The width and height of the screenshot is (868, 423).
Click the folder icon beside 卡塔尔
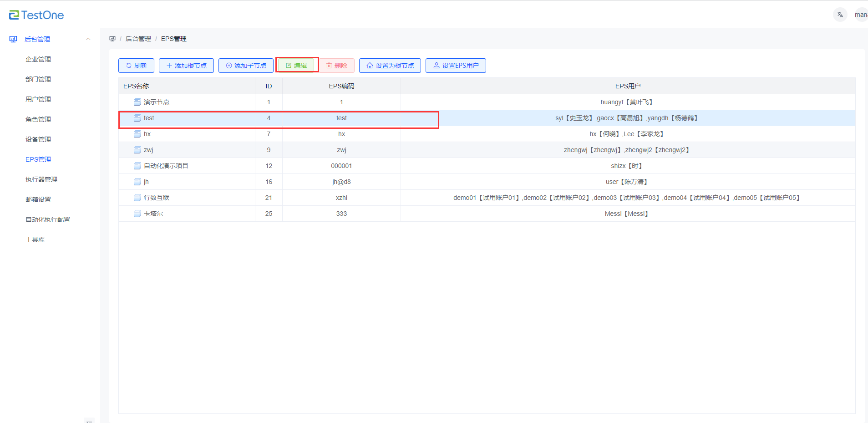tap(137, 214)
